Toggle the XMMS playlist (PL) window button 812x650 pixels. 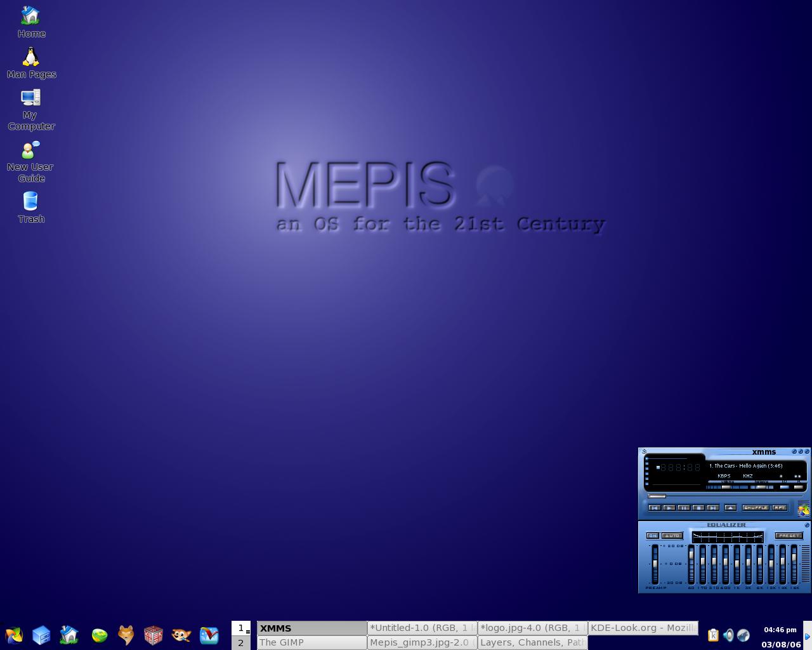pyautogui.click(x=799, y=487)
